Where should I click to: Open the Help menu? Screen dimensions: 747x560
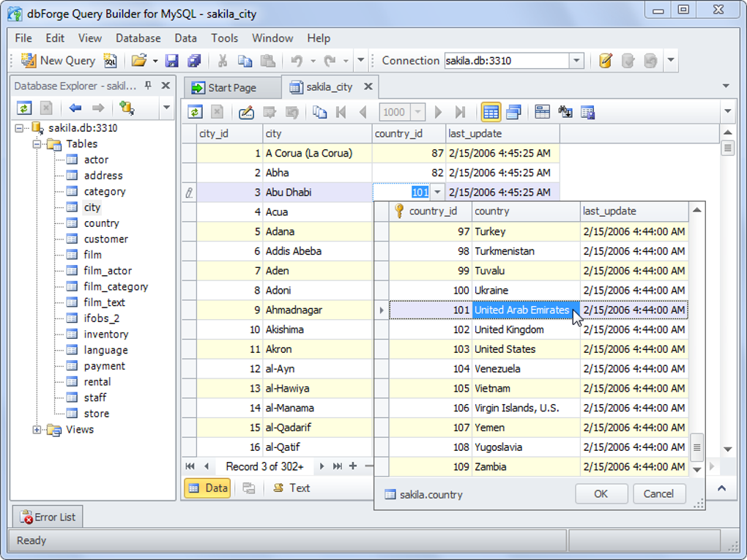[319, 38]
